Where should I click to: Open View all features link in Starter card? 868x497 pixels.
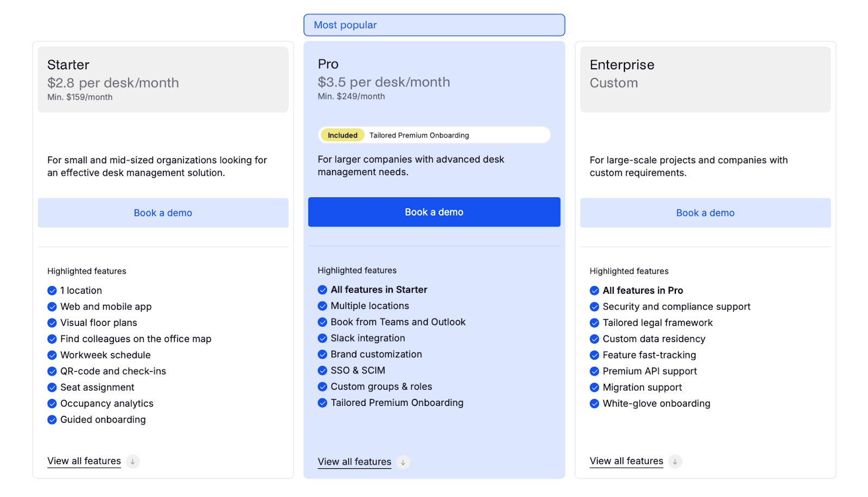click(x=84, y=461)
